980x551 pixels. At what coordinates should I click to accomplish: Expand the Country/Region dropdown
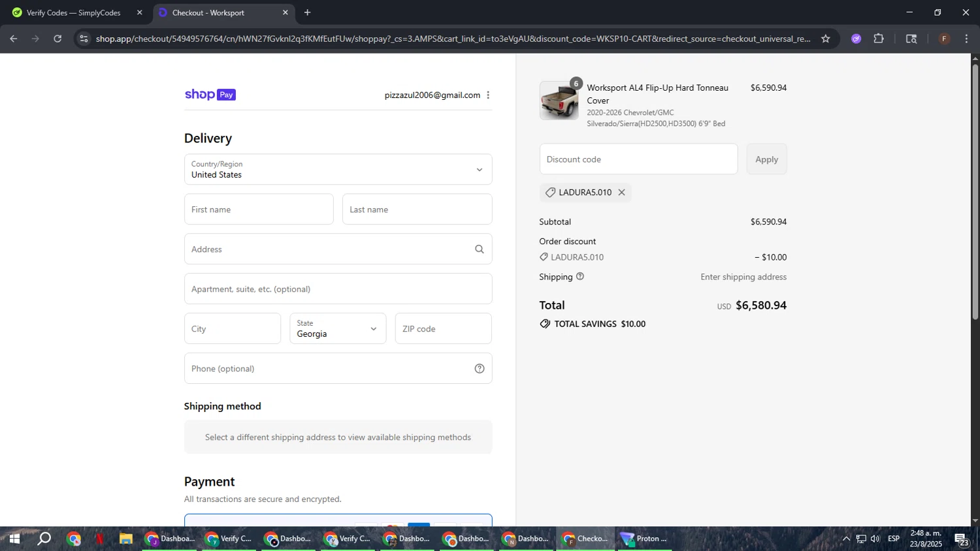click(338, 170)
